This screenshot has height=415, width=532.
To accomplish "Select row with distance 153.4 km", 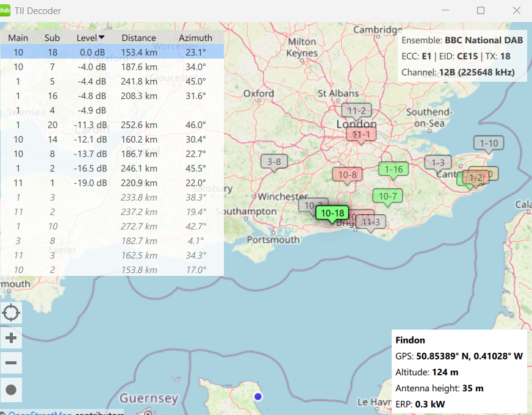I will pyautogui.click(x=112, y=52).
